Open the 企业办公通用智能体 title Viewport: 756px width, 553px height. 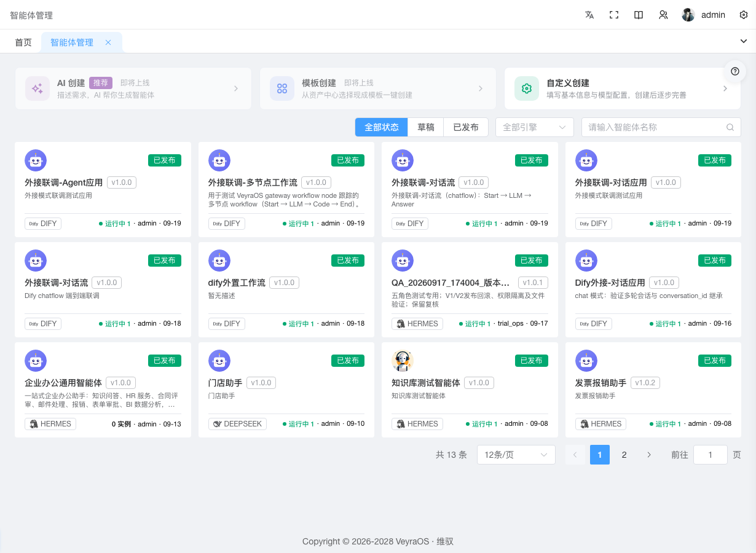point(63,383)
